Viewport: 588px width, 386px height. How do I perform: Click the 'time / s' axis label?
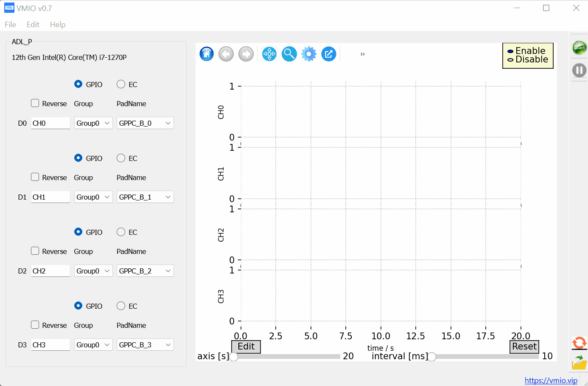(381, 348)
